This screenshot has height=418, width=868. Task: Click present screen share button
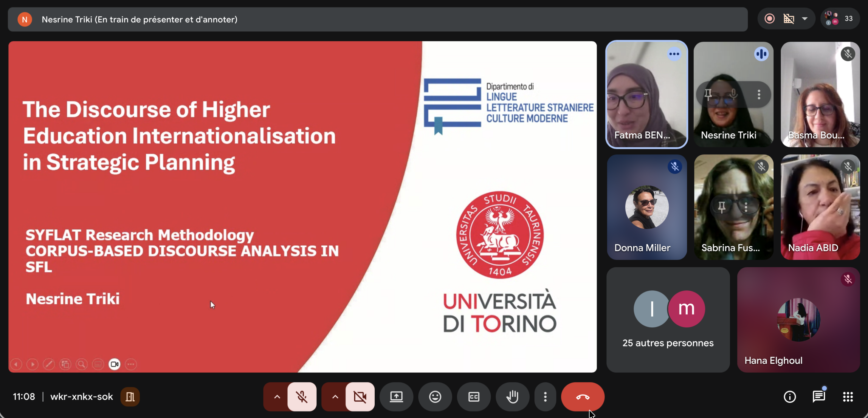(396, 397)
